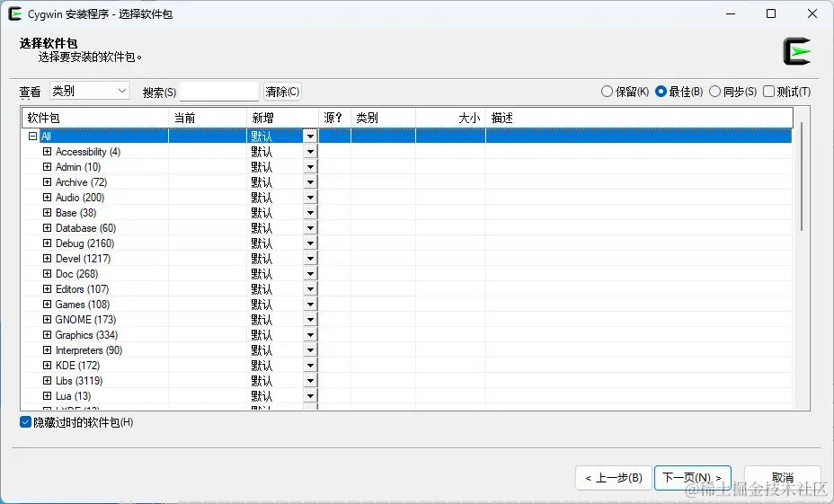Open the 新增 dropdown arrow for Devel row
This screenshot has width=834, height=504.
pyautogui.click(x=311, y=259)
